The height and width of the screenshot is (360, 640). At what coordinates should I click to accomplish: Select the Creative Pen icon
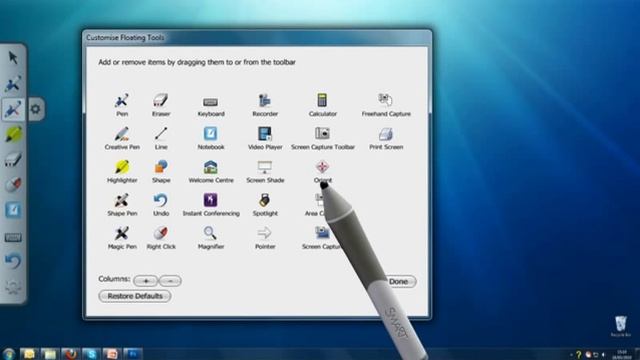click(x=122, y=134)
